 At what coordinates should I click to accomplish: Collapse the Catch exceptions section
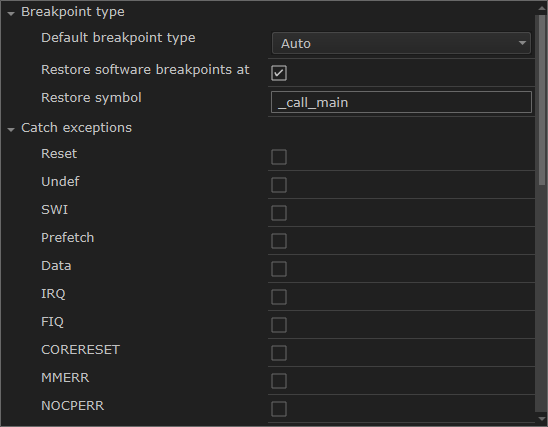11,130
